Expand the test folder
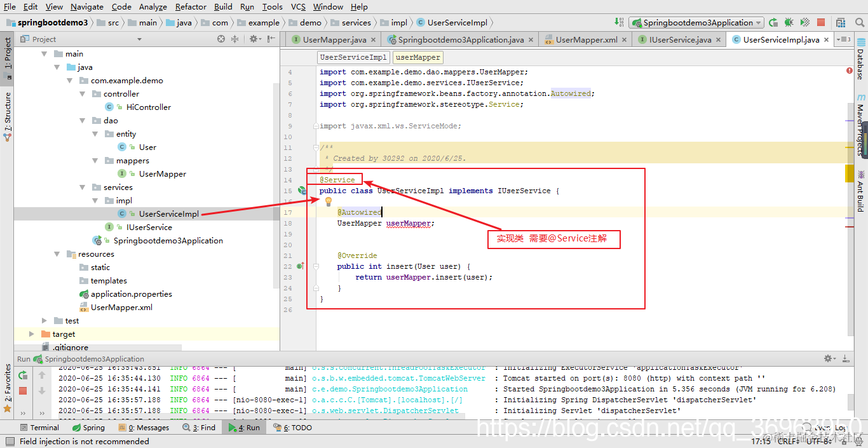This screenshot has height=448, width=868. point(44,321)
